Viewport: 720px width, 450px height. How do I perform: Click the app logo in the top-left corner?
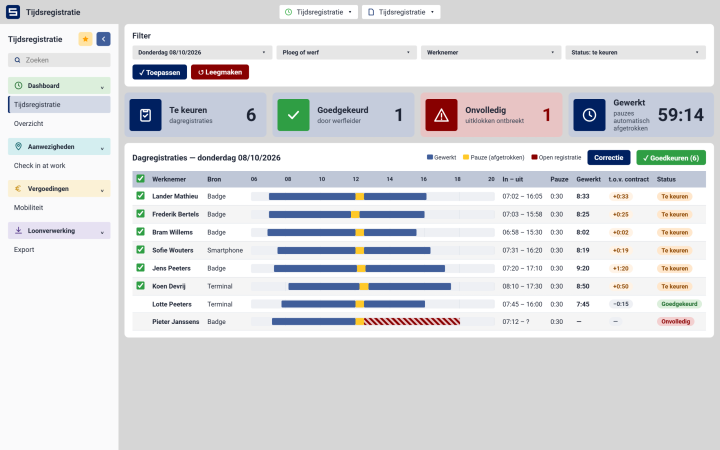[x=13, y=12]
